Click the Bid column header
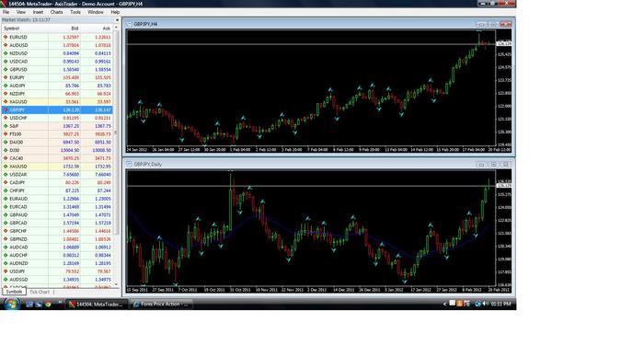Image resolution: width=644 pixels, height=357 pixels. coord(75,29)
